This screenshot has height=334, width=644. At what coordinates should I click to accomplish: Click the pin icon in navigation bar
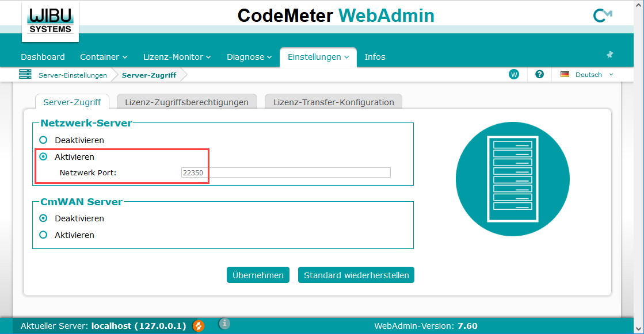point(609,55)
